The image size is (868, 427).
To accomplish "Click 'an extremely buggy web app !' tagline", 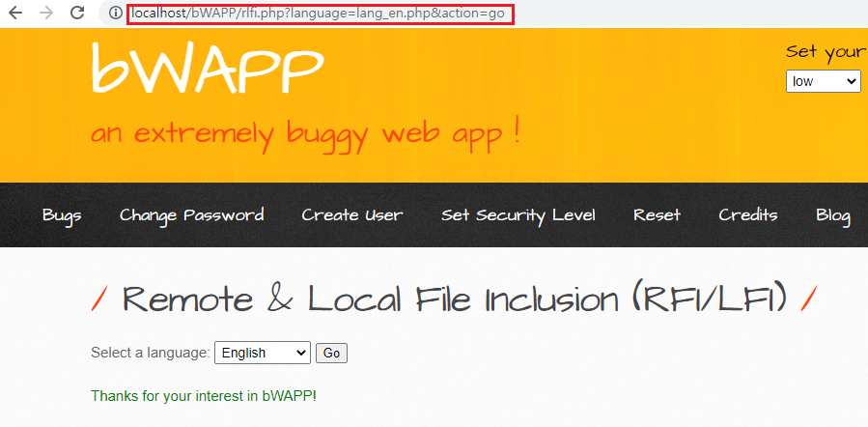I will coord(305,134).
